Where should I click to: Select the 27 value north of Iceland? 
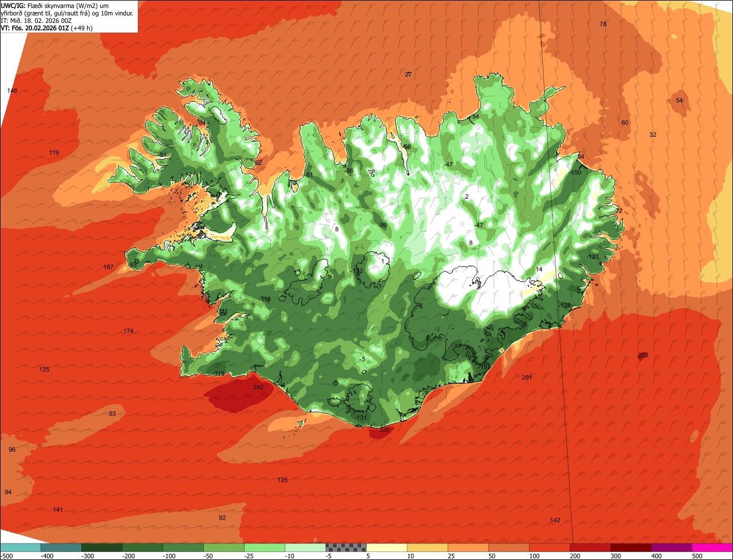pyautogui.click(x=408, y=74)
